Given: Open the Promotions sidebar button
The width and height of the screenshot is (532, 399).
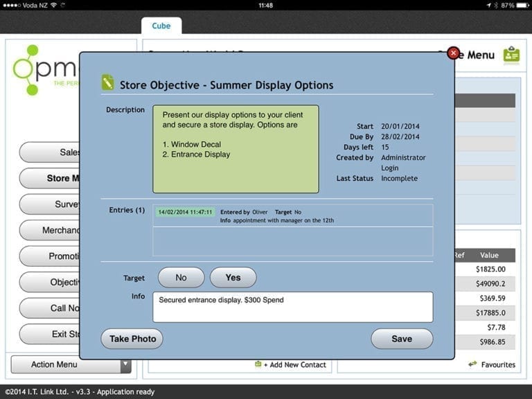Looking at the screenshot, I should (50, 256).
